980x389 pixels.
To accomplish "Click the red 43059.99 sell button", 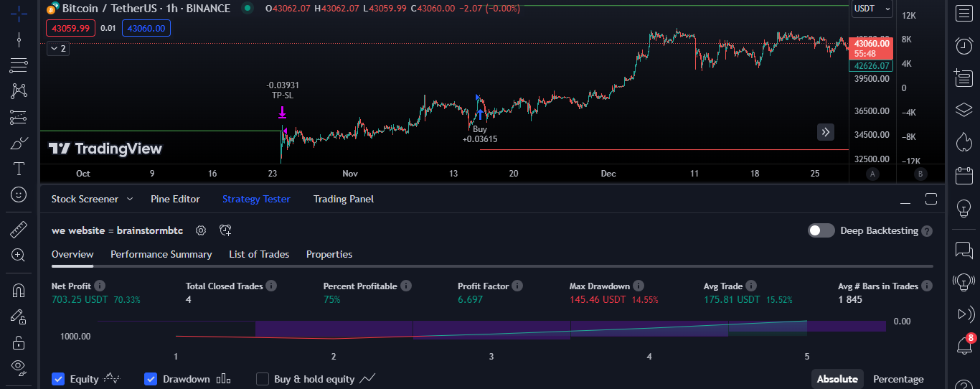I will (x=70, y=29).
